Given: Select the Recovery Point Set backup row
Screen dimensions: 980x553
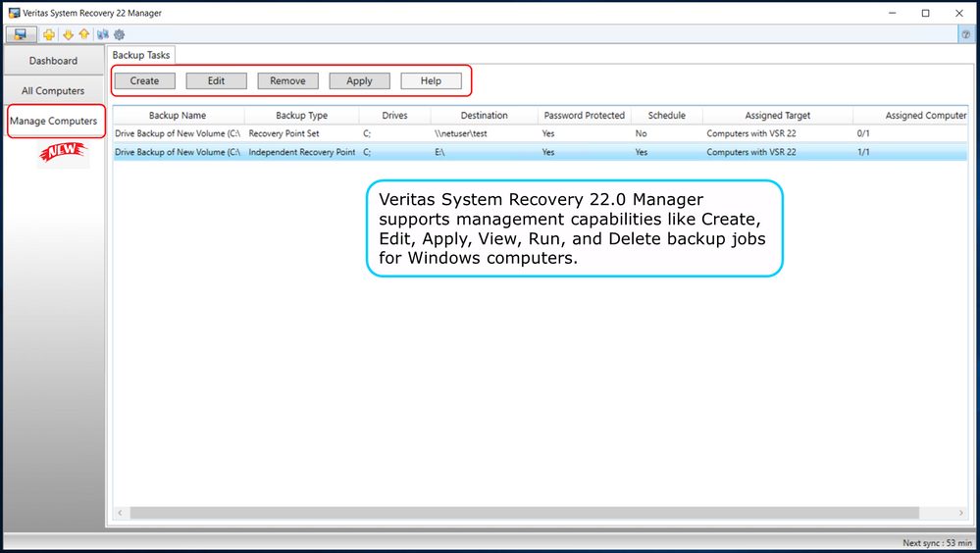Looking at the screenshot, I should (294, 132).
